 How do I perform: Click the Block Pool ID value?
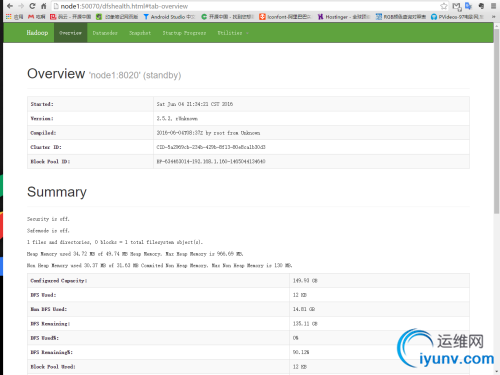click(211, 161)
